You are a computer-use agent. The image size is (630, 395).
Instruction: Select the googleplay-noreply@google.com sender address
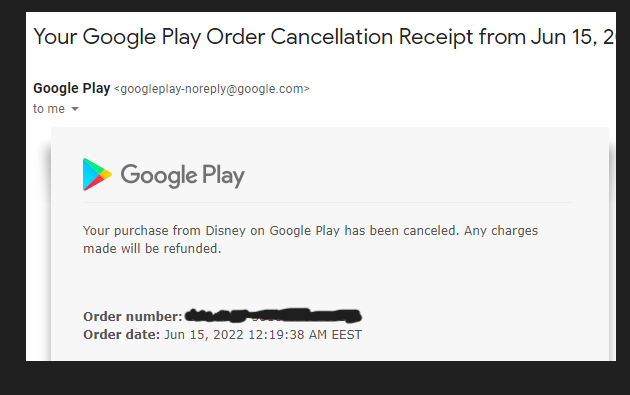(212, 89)
